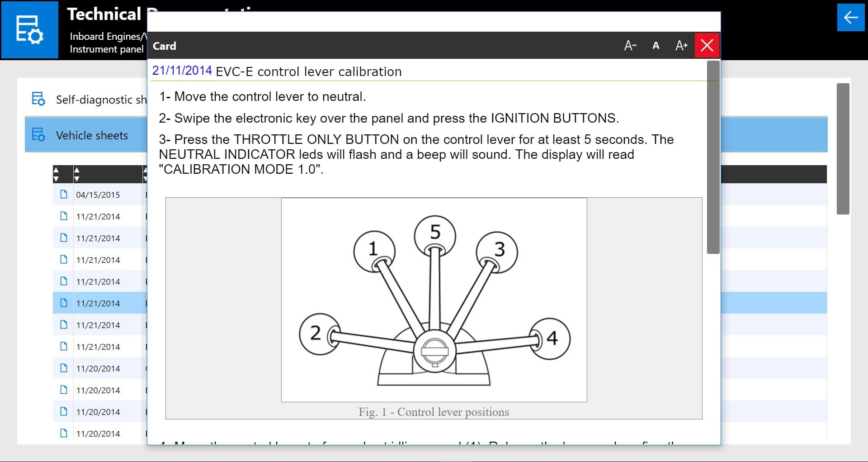Sort date column ascending with up arrow

(76, 170)
